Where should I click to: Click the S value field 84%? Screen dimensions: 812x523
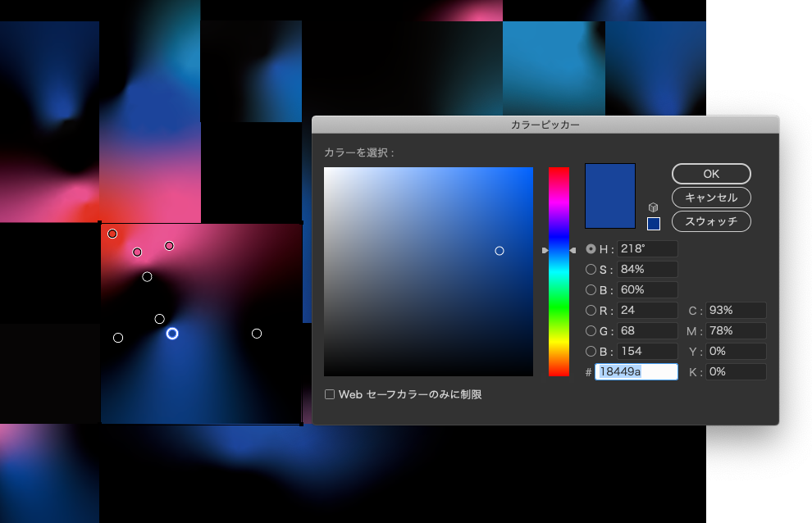point(647,269)
